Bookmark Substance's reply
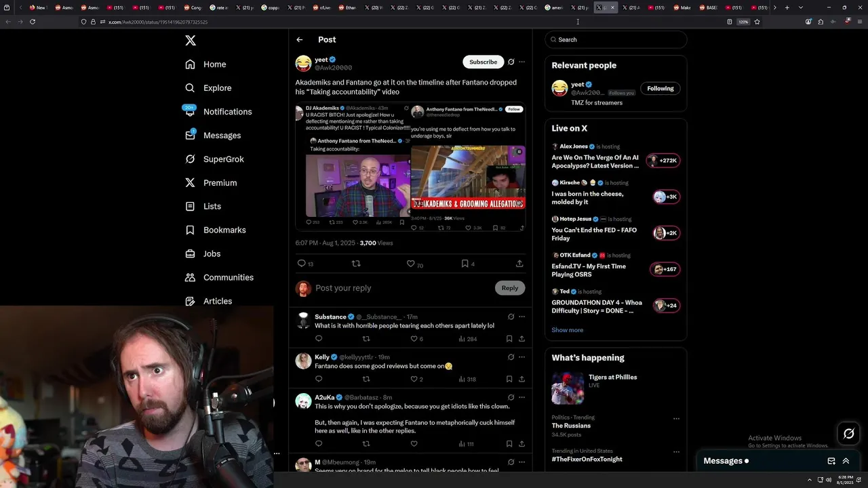The height and width of the screenshot is (488, 868). (509, 338)
